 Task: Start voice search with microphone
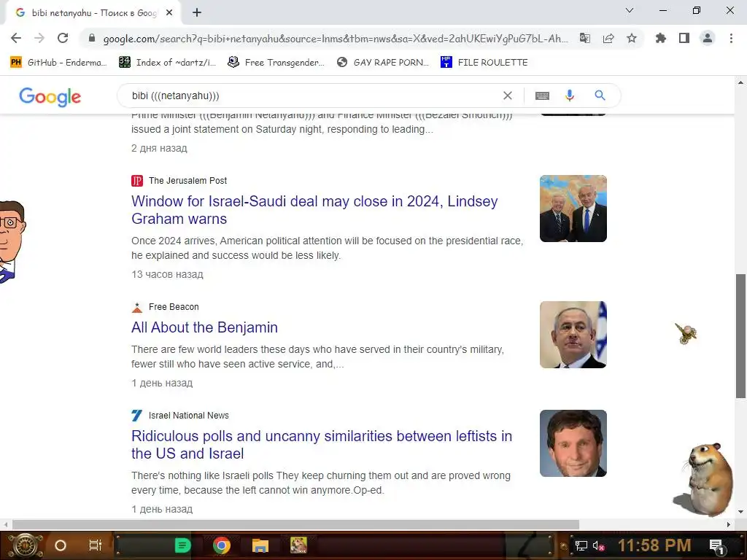[569, 96]
